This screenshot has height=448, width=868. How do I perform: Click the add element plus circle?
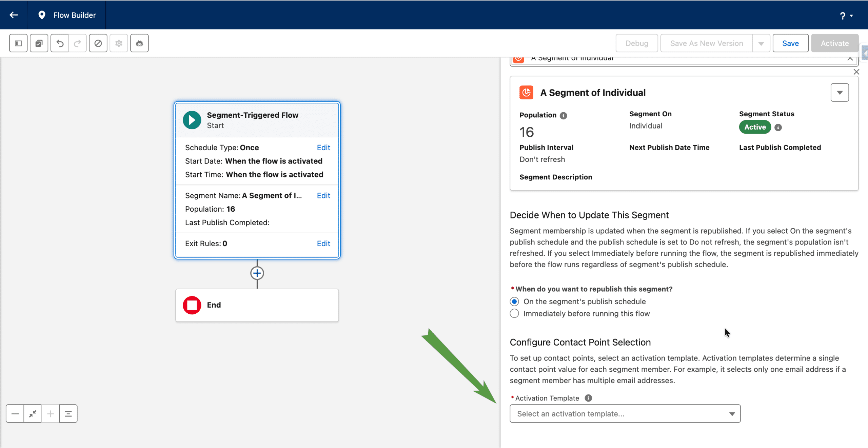point(257,273)
